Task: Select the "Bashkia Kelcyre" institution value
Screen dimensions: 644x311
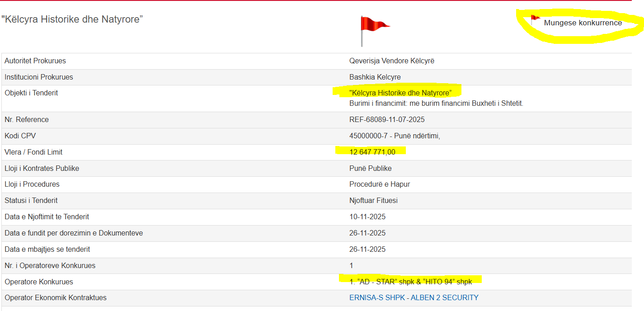Action: (375, 77)
